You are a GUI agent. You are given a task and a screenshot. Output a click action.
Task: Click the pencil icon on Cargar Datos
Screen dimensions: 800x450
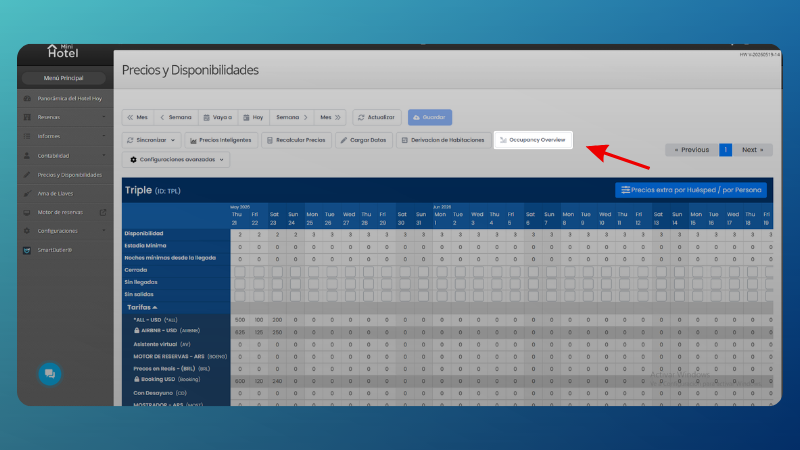click(344, 140)
